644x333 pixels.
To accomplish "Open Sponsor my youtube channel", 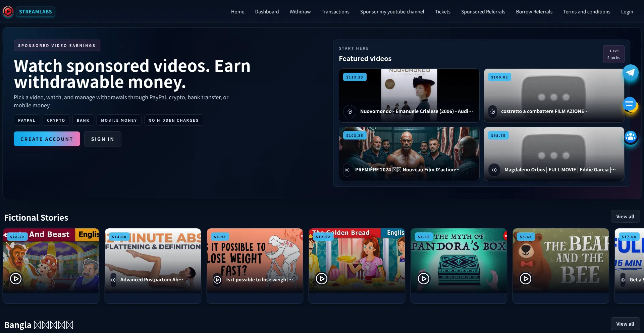I will 392,12.
